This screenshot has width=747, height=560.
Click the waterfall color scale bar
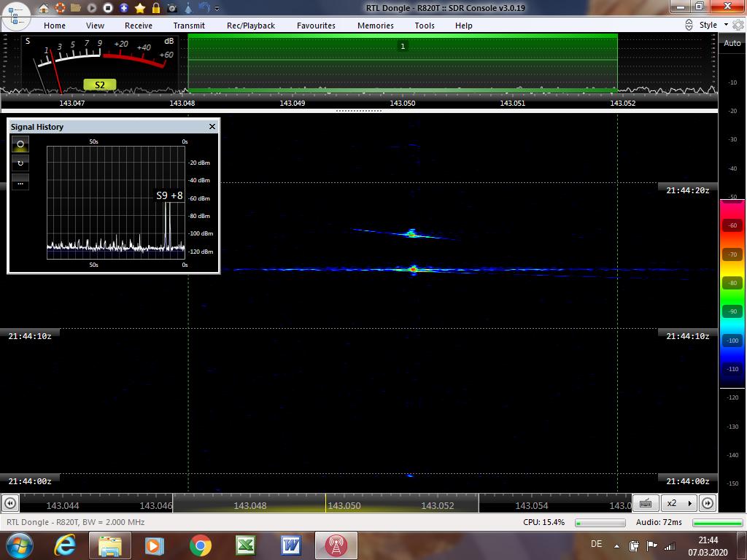(732, 293)
